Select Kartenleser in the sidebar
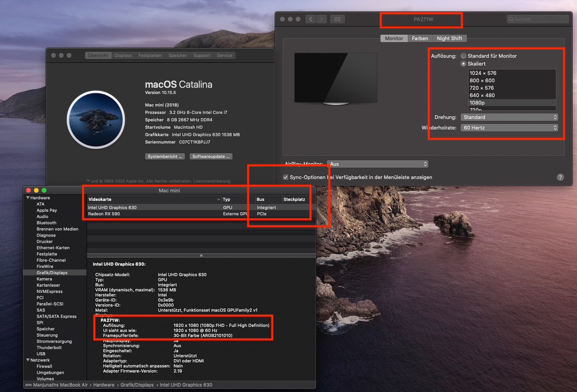Viewport: 577px width, 392px height. click(x=48, y=285)
